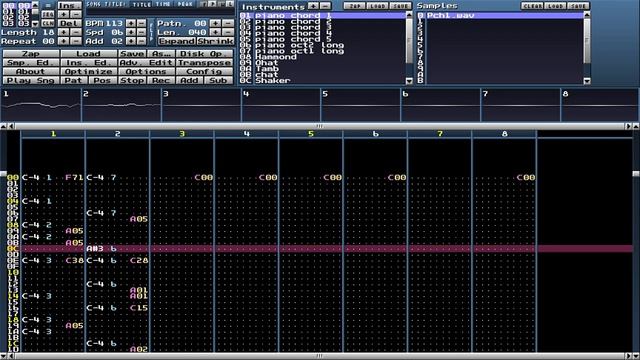Increase Add value with plus button
This screenshot has height=360, width=640.
click(131, 41)
